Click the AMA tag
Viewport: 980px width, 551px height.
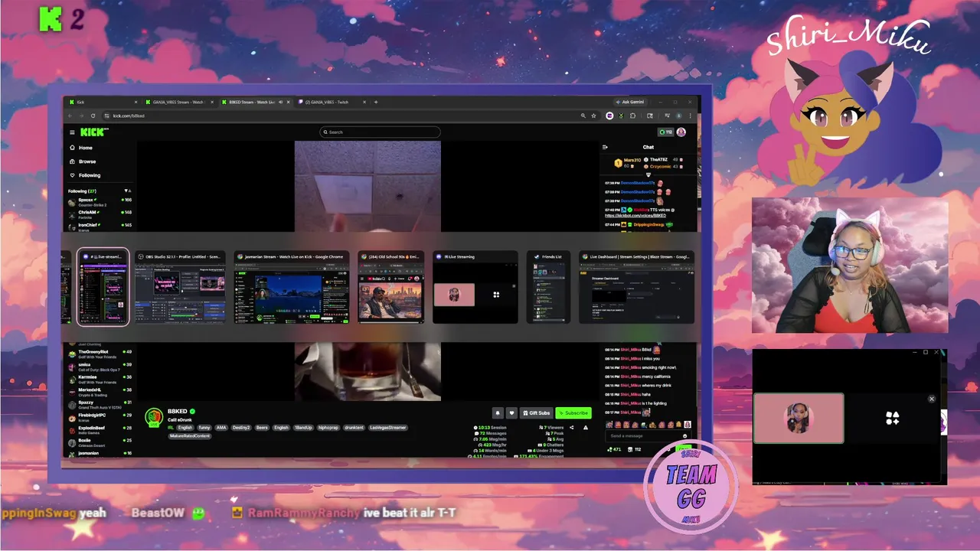(x=222, y=428)
